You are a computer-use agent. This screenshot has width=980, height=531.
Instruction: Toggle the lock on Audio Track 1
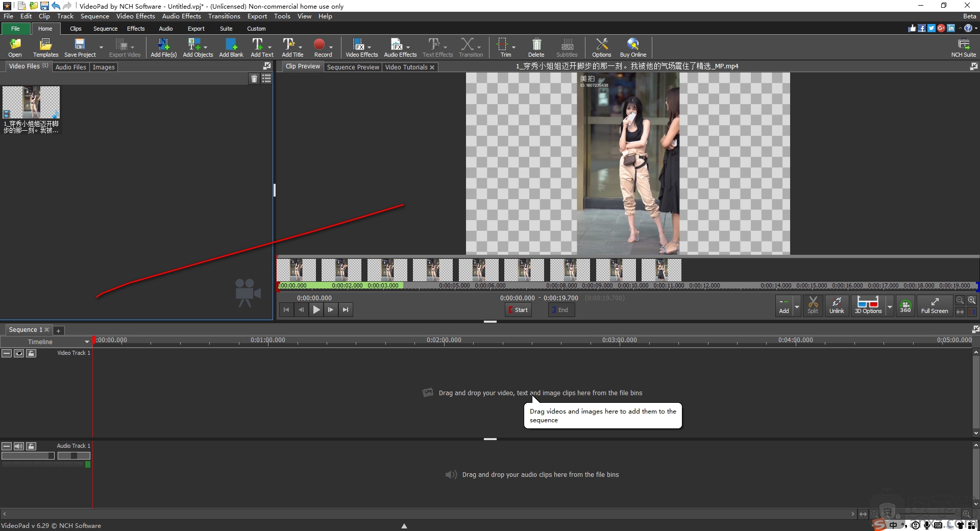[x=31, y=446]
